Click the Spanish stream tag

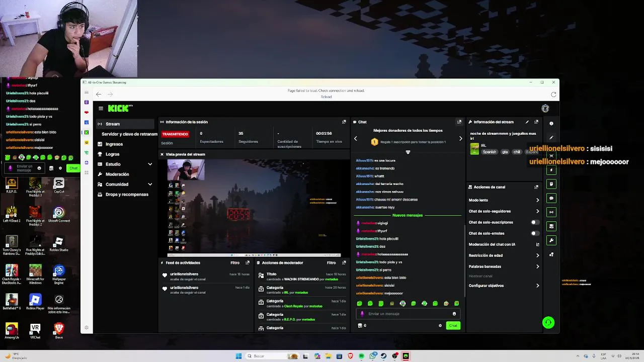490,152
